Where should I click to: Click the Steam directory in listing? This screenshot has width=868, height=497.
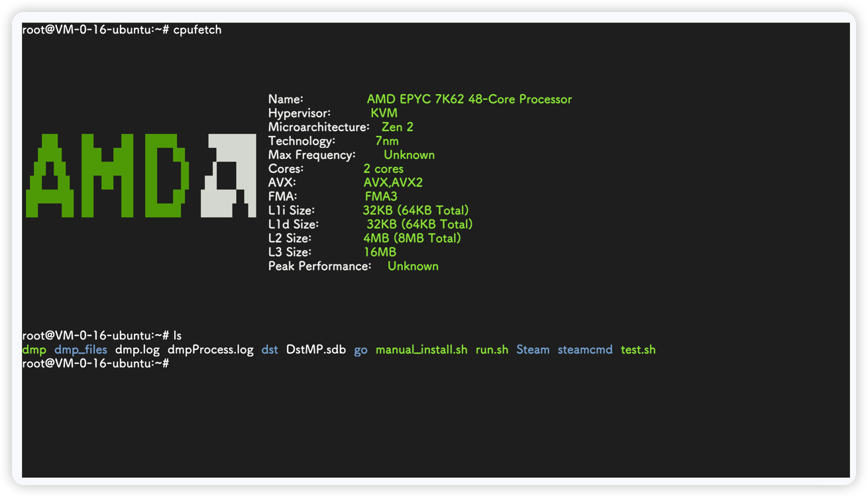pos(533,349)
